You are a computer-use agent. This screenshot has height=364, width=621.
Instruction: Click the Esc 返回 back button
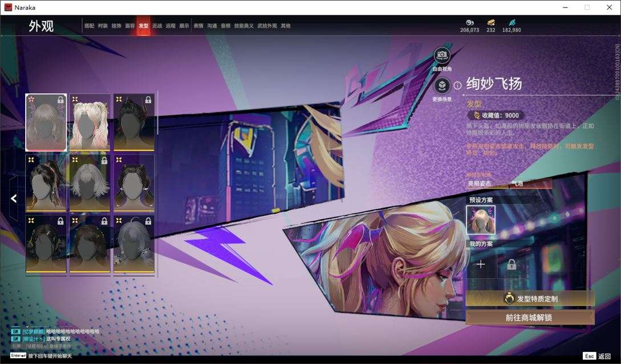pos(597,356)
